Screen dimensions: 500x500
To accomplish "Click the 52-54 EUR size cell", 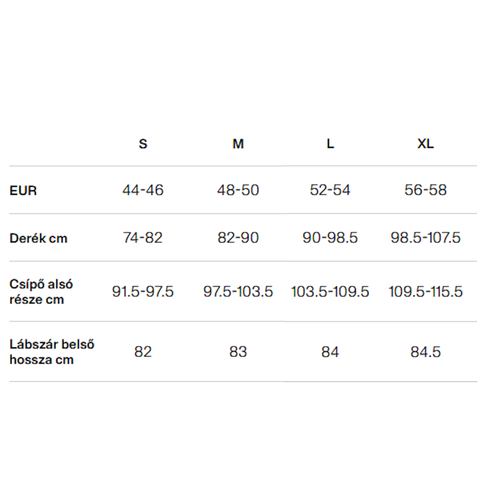I will [330, 190].
